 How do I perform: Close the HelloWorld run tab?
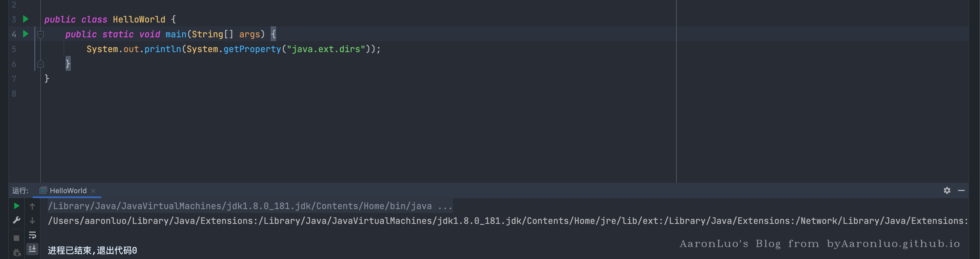point(93,191)
